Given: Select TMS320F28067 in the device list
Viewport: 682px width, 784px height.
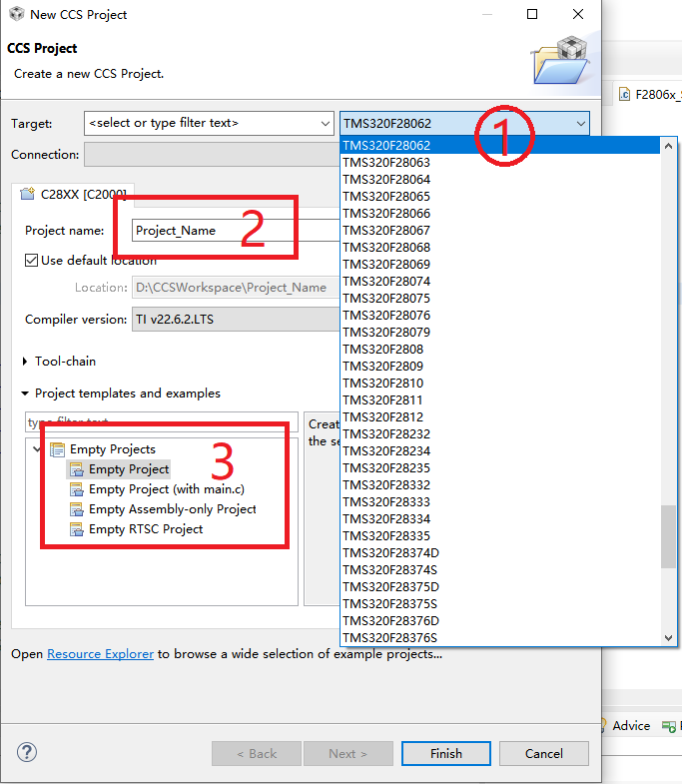Looking at the screenshot, I should [x=500, y=231].
